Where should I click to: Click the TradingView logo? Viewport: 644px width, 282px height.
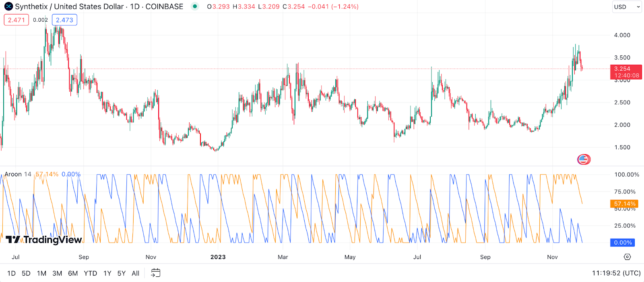coord(44,240)
